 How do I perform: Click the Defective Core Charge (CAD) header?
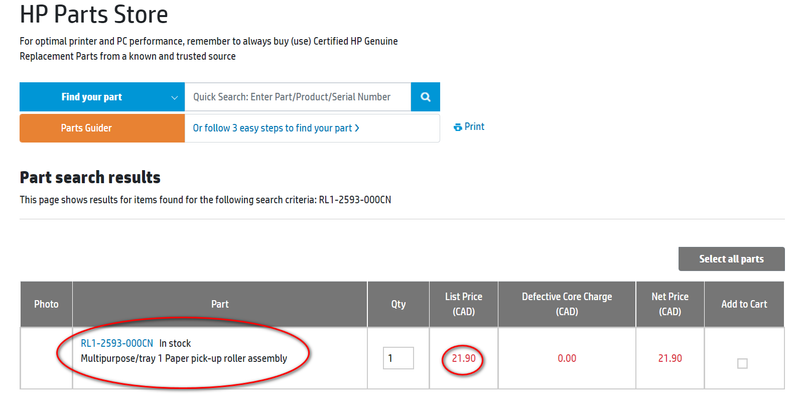coord(567,304)
